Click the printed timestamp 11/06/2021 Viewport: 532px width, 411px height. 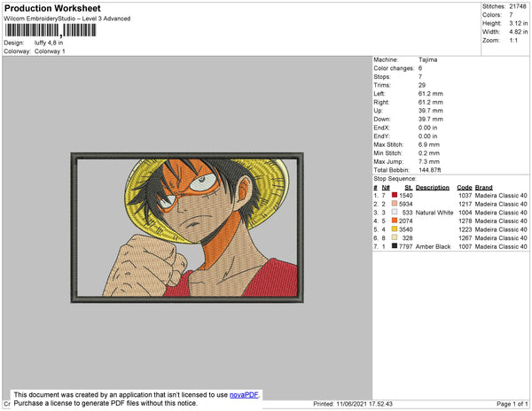pyautogui.click(x=352, y=404)
